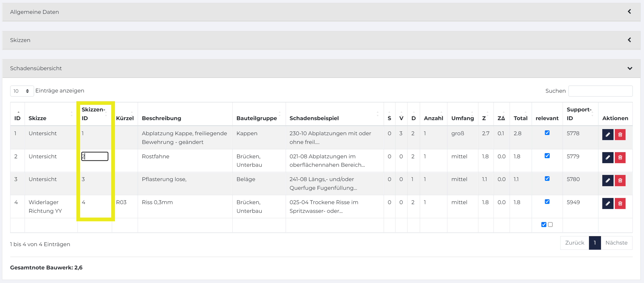The height and width of the screenshot is (283, 644).
Task: Edit the Pflasterung lose entry
Action: pos(608,181)
